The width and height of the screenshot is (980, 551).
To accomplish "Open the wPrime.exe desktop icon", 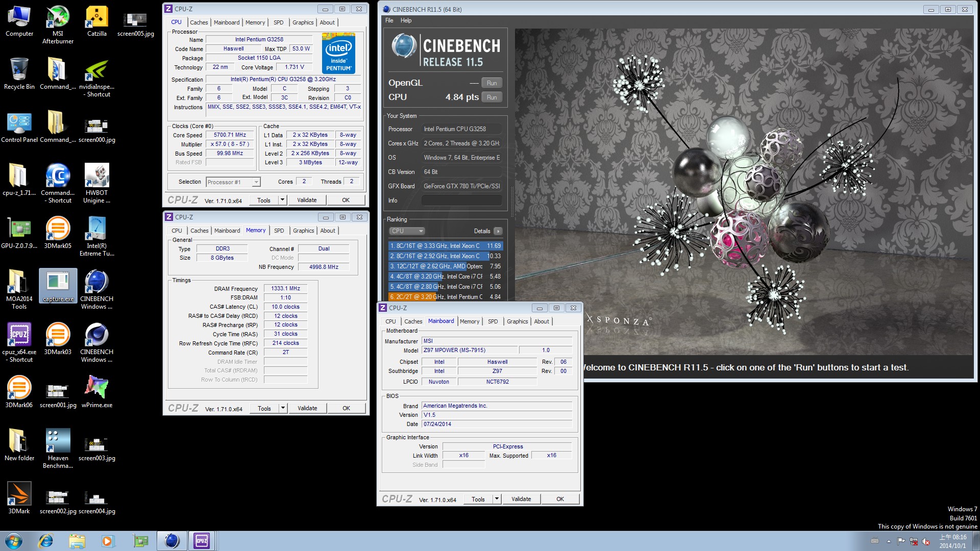I will [x=96, y=392].
